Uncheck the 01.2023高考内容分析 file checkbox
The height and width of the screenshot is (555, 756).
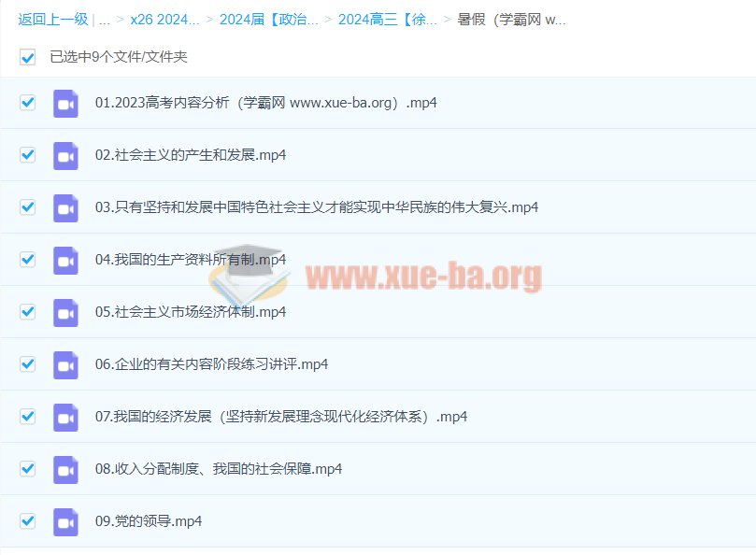(x=28, y=102)
